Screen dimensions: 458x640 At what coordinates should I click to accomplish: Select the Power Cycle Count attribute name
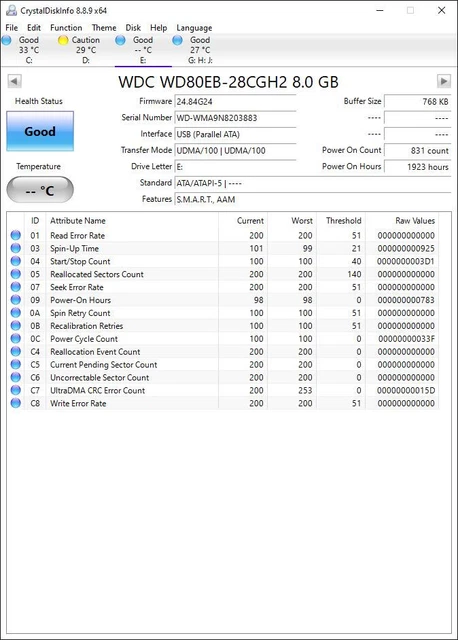[84, 339]
